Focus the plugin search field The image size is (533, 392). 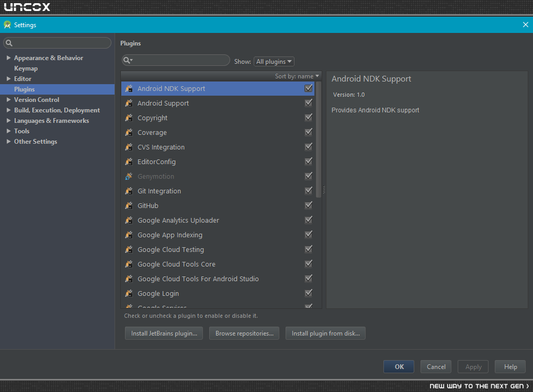[x=176, y=61]
